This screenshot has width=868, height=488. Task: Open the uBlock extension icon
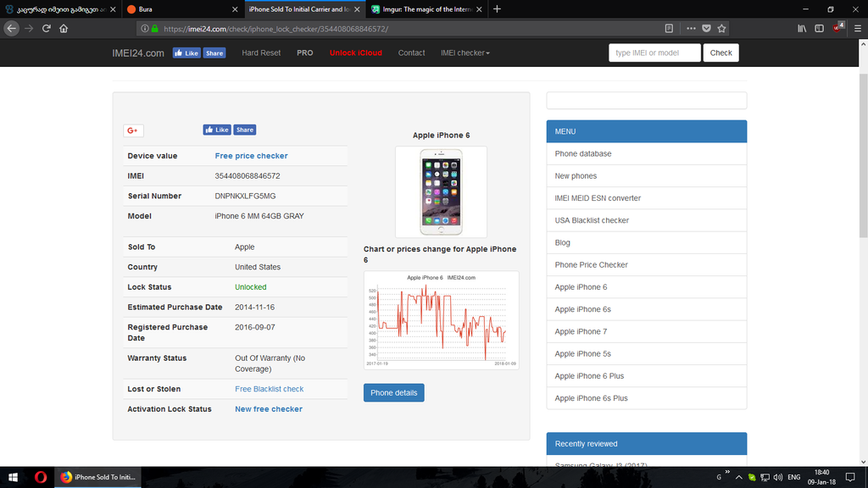point(837,28)
